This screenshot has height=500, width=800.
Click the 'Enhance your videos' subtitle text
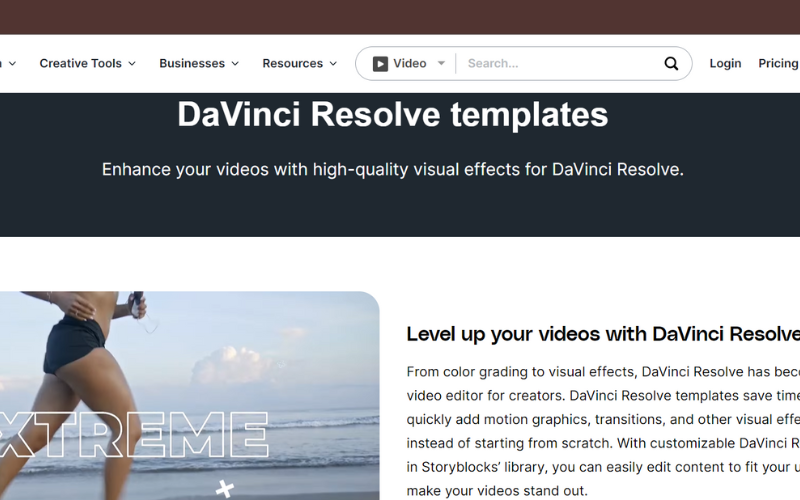392,169
